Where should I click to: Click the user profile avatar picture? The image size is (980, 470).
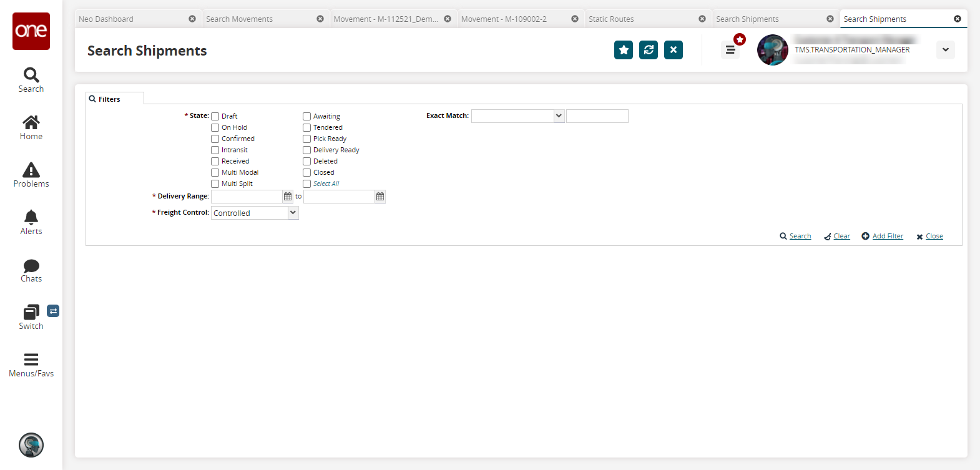coord(773,50)
